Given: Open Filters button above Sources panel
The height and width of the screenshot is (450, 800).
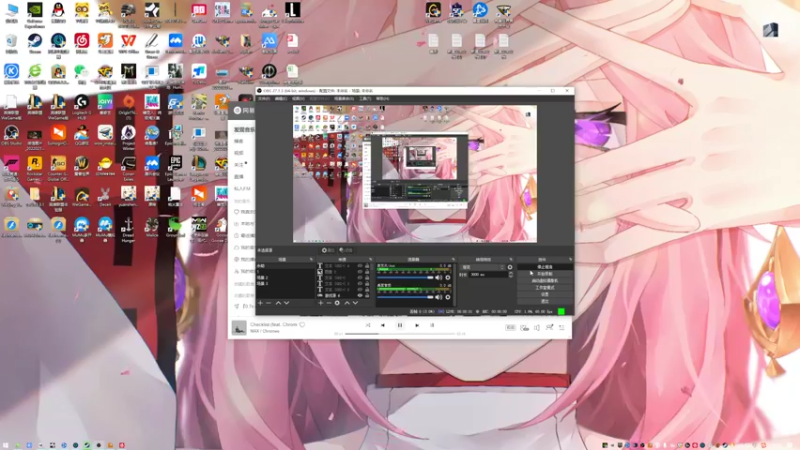Looking at the screenshot, I should point(346,250).
